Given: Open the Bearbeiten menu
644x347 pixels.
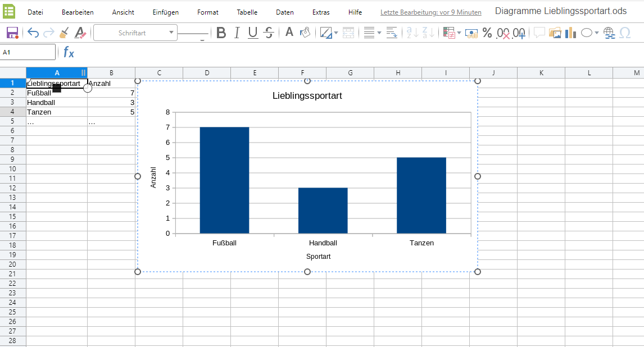Looking at the screenshot, I should [78, 12].
